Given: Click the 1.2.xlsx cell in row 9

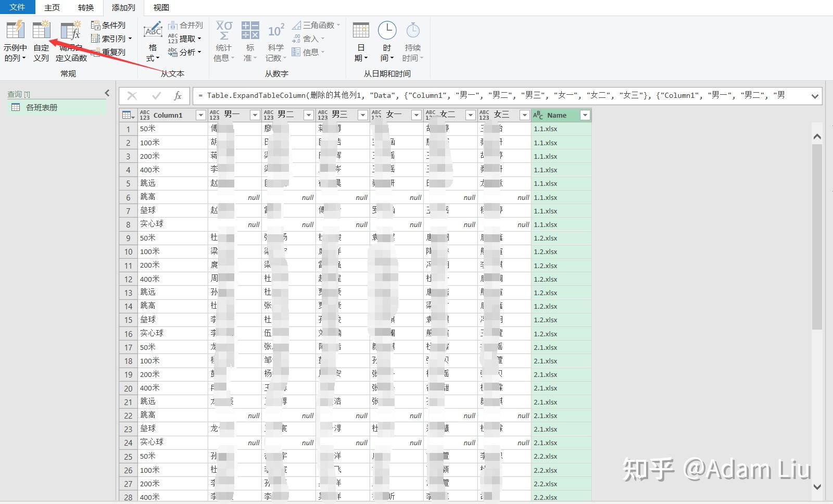Looking at the screenshot, I should tap(561, 238).
